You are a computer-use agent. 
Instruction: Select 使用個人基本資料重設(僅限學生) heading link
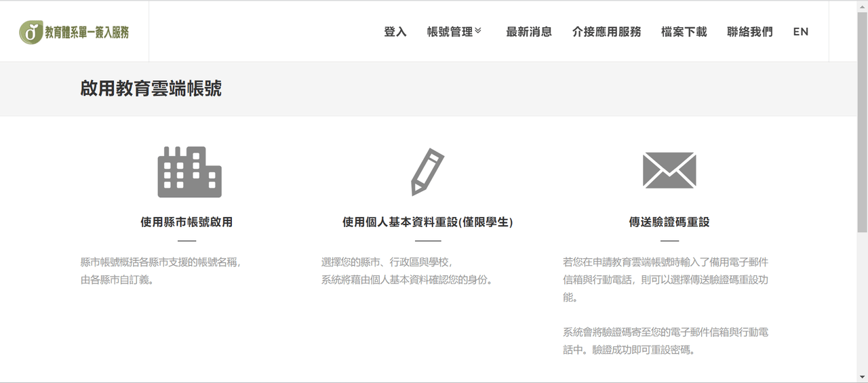tap(428, 222)
